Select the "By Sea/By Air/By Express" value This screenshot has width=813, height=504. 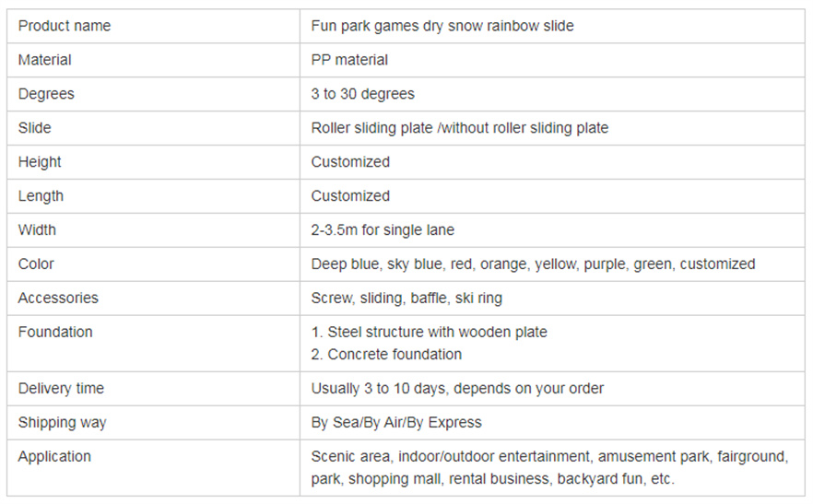396,422
